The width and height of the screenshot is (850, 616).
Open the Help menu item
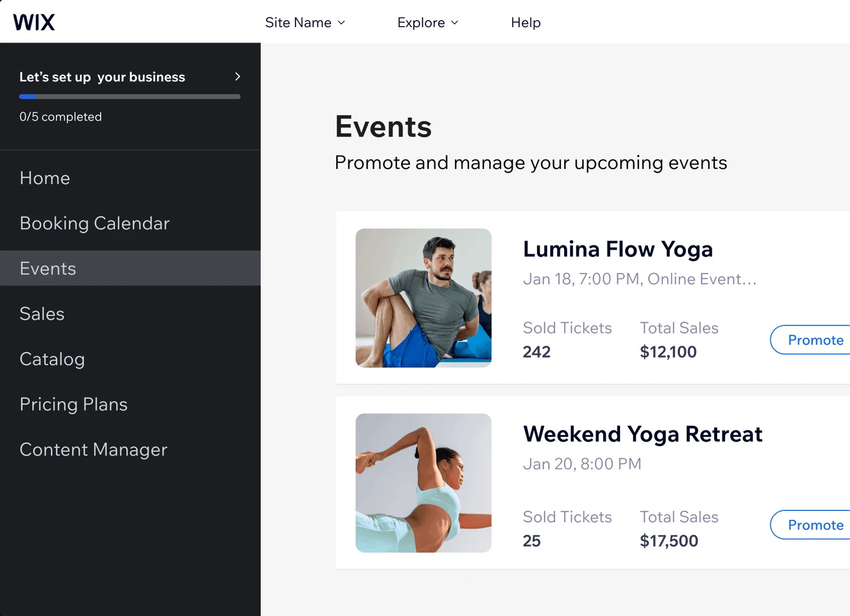(x=525, y=22)
